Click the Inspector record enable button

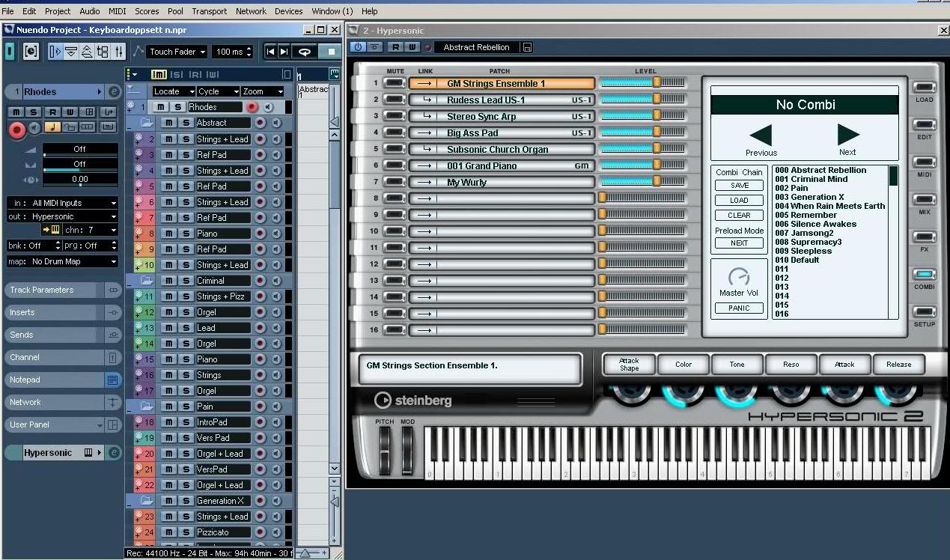(16, 130)
